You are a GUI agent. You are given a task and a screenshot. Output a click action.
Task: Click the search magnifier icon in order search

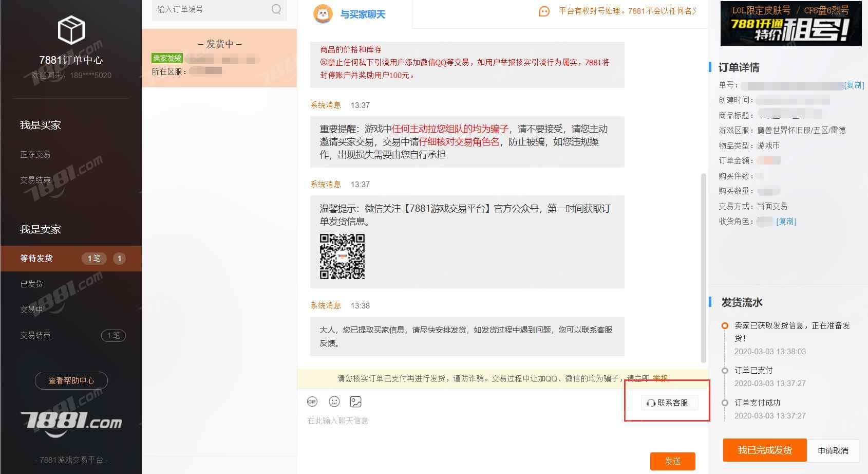click(x=276, y=9)
